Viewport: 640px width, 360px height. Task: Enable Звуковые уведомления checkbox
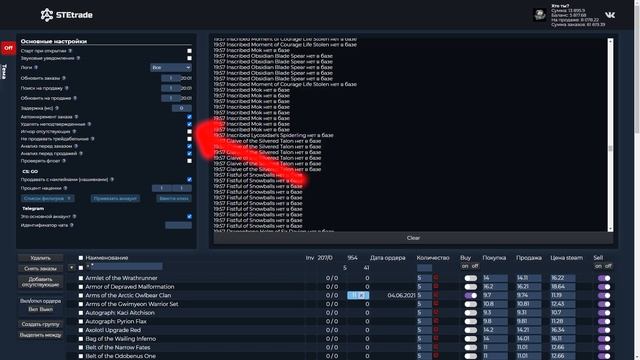[x=189, y=58]
